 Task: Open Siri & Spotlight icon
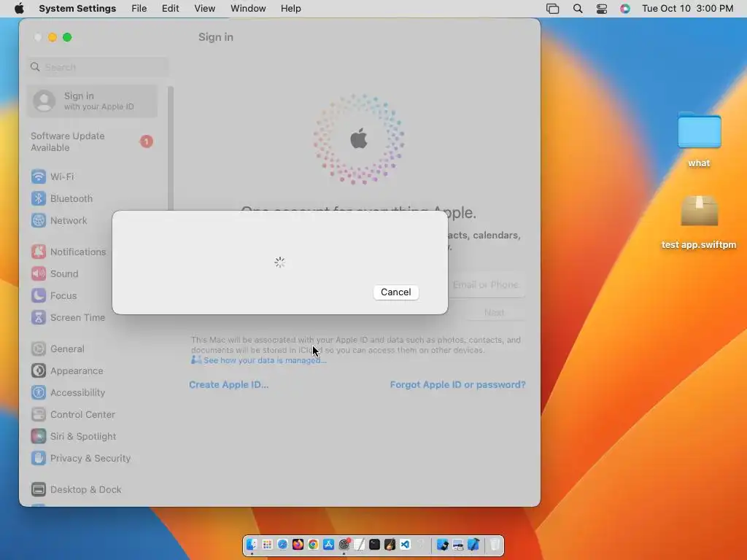(x=39, y=436)
